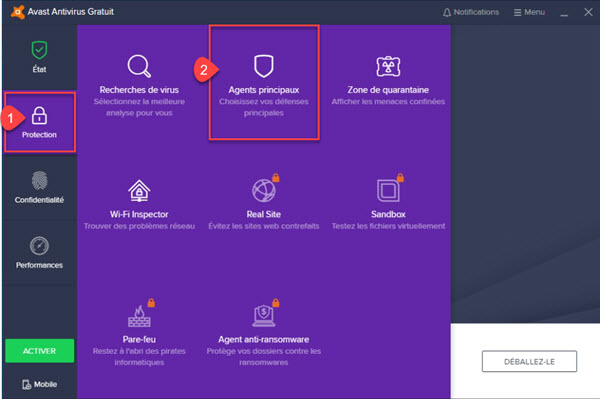This screenshot has height=399, width=600.
Task: Click the Avast logo in title bar
Action: pos(18,12)
